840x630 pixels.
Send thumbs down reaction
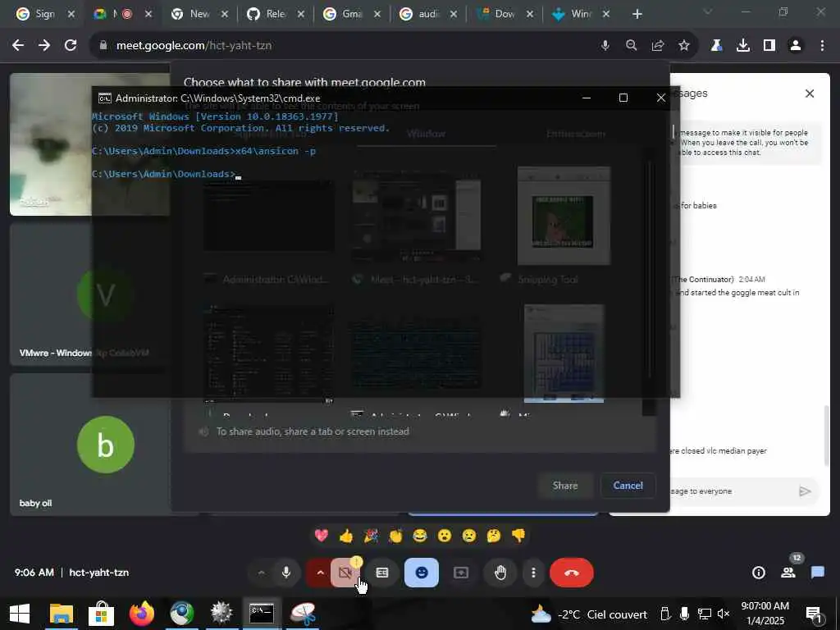tap(518, 535)
